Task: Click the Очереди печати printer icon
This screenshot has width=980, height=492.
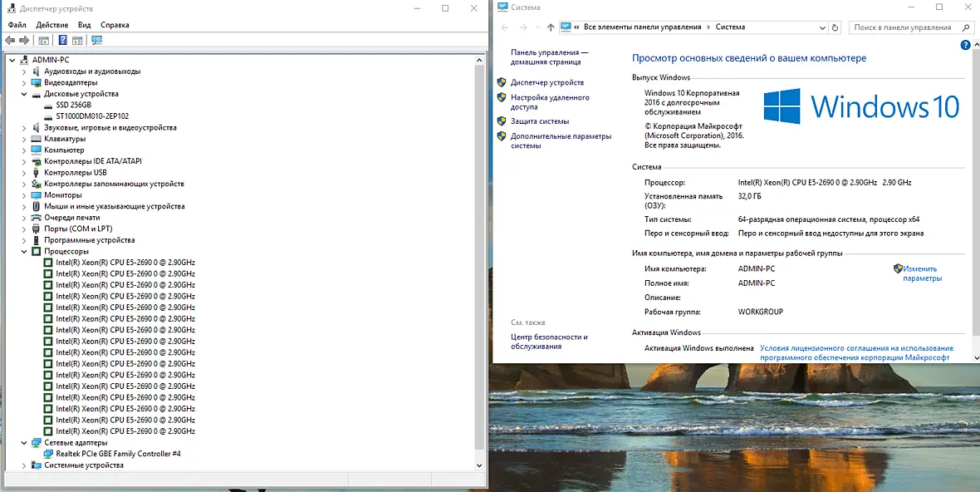Action: click(x=37, y=218)
